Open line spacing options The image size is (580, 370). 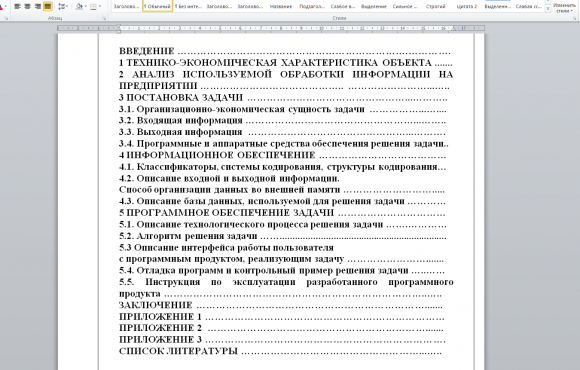63,6
